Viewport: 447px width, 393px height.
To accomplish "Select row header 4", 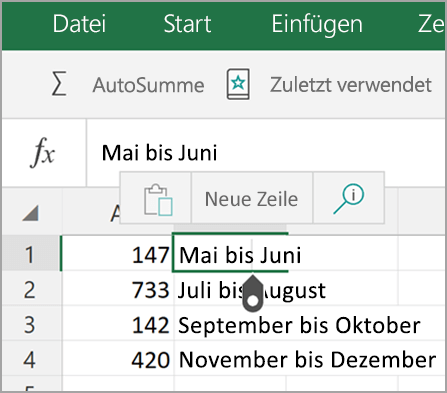I will click(x=31, y=359).
